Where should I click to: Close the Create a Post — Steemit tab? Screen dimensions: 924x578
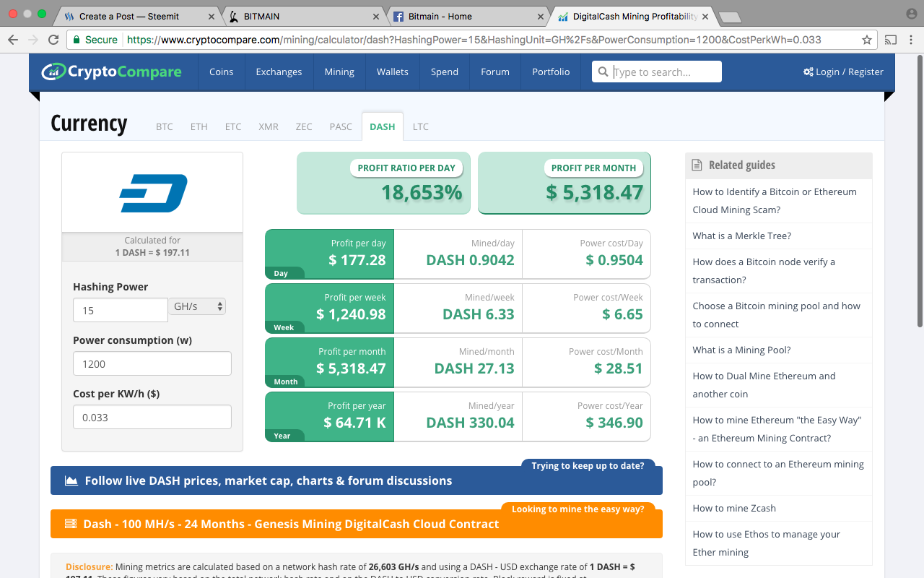(212, 16)
